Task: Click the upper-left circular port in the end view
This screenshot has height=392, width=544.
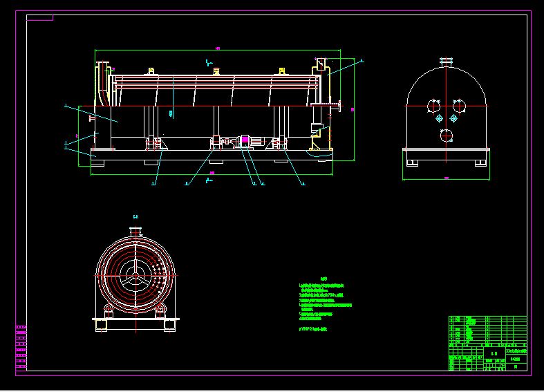Action: 433,106
